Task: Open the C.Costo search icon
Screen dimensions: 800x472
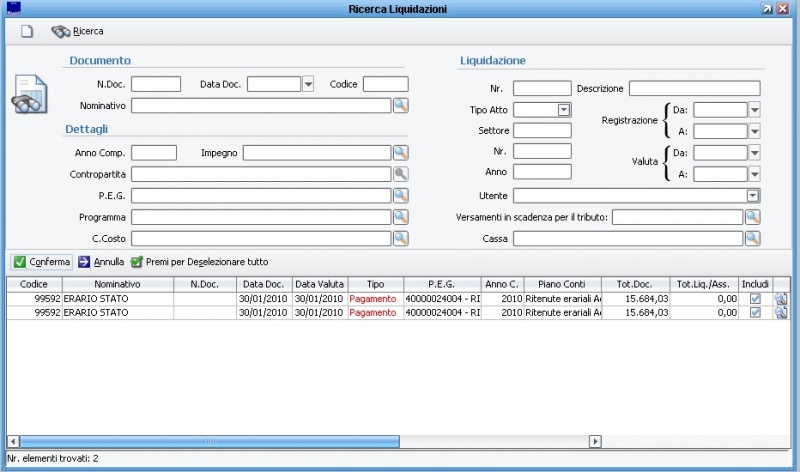Action: 400,238
